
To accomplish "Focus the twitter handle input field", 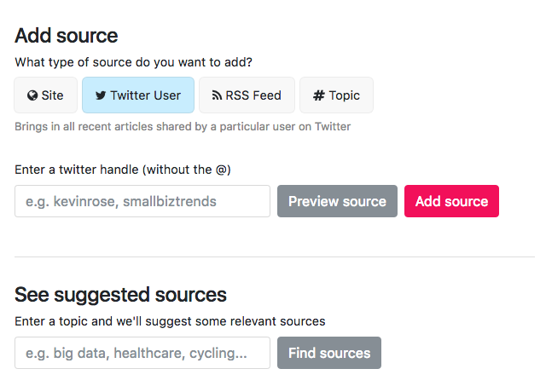I will pyautogui.click(x=142, y=201).
